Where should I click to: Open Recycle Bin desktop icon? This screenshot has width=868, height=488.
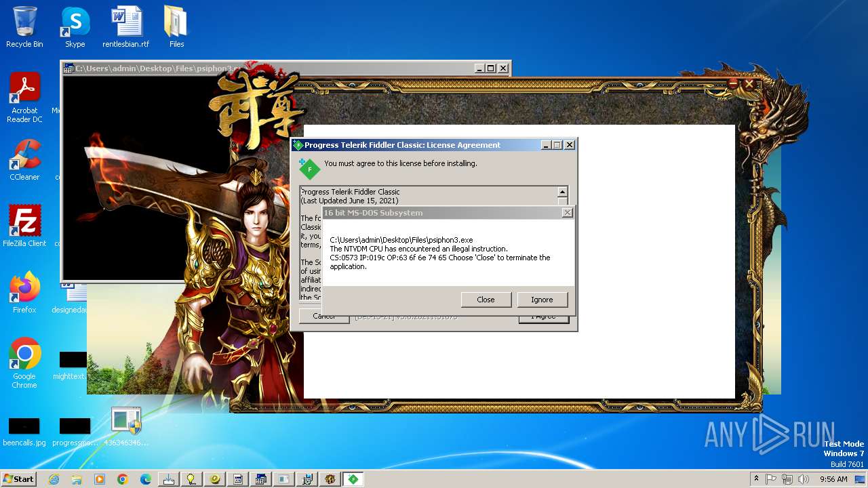24,27
